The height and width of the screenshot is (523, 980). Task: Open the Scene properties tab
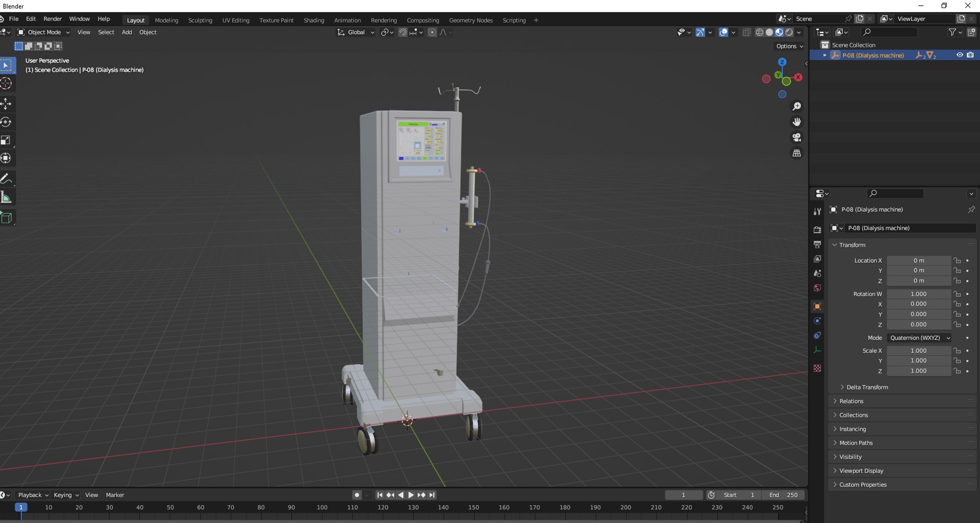pyautogui.click(x=817, y=273)
